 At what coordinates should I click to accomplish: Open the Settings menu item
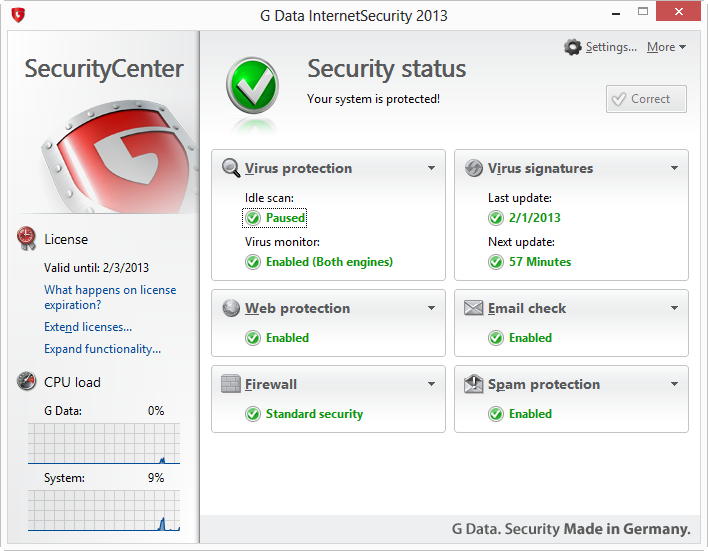610,47
